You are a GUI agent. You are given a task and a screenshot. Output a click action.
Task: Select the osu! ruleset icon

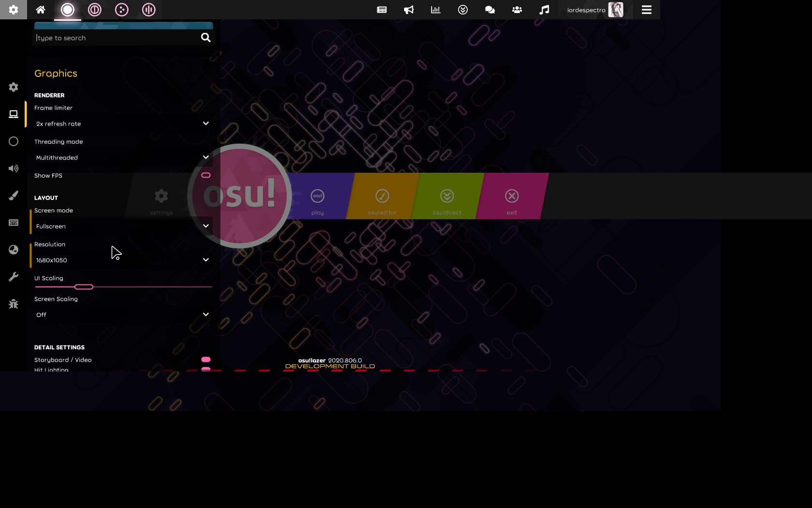68,10
